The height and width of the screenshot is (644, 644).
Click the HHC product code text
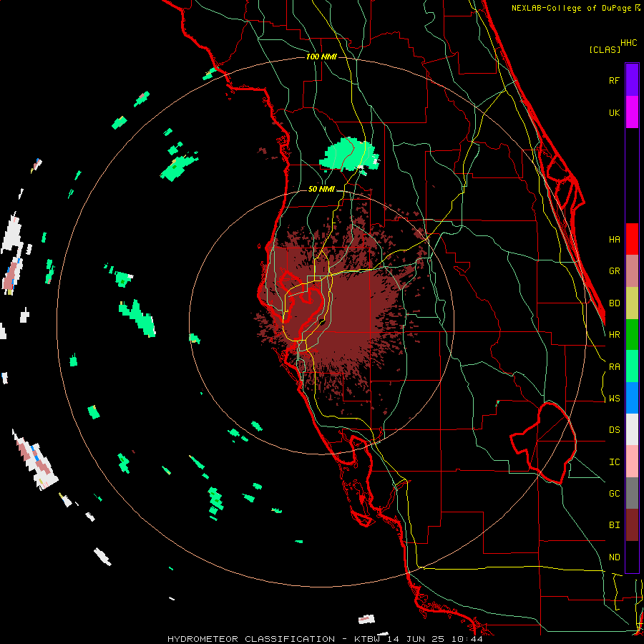628,43
